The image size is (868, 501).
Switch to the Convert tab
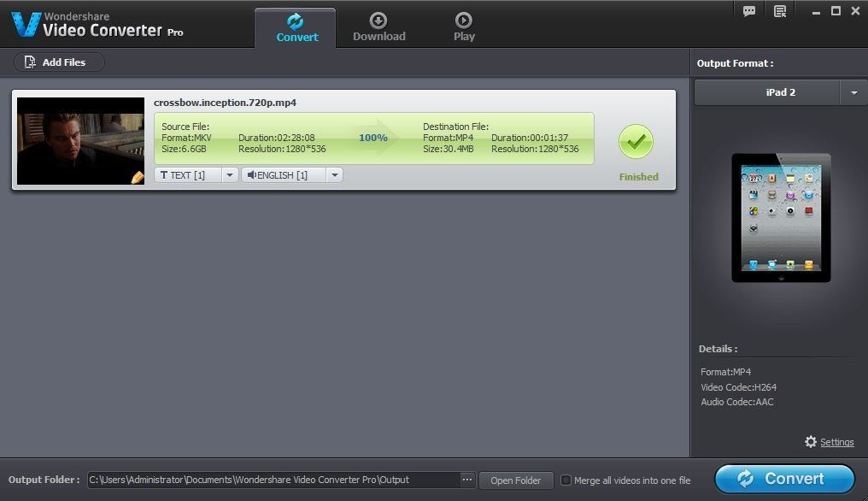click(296, 28)
